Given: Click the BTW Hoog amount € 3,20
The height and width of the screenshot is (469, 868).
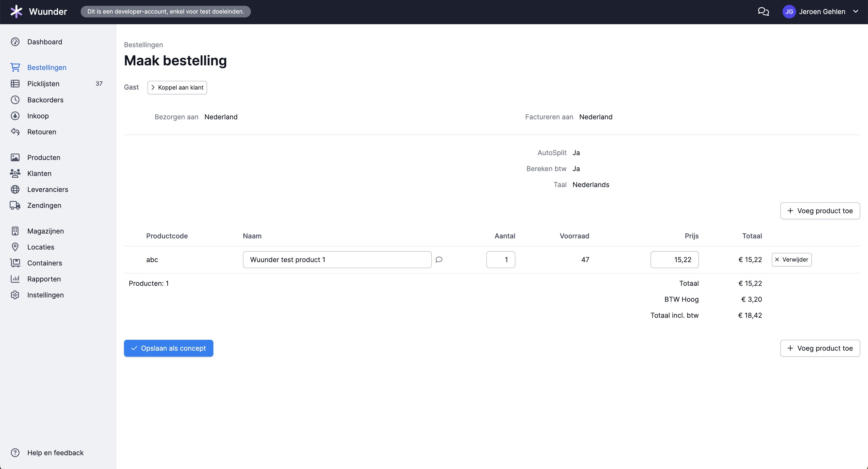Looking at the screenshot, I should tap(752, 299).
